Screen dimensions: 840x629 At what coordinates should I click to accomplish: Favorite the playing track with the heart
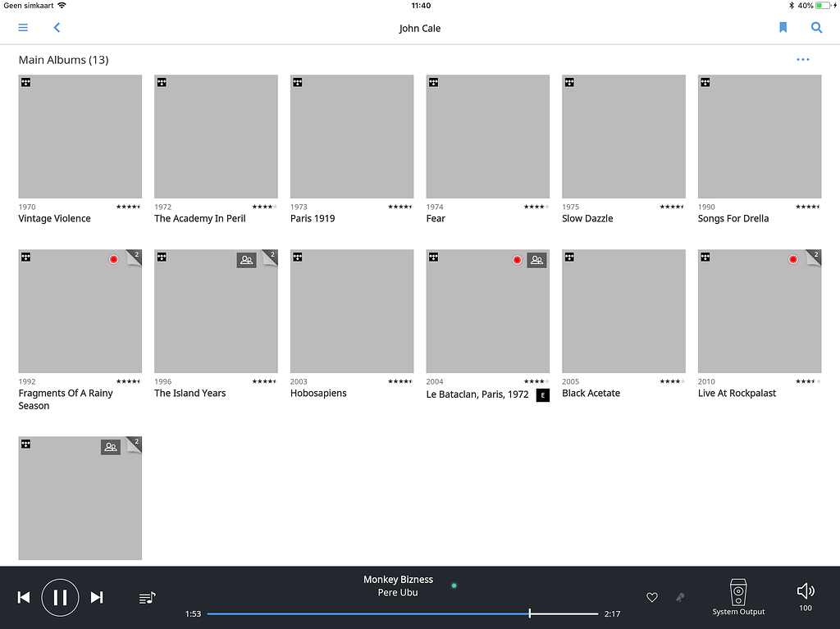point(651,597)
